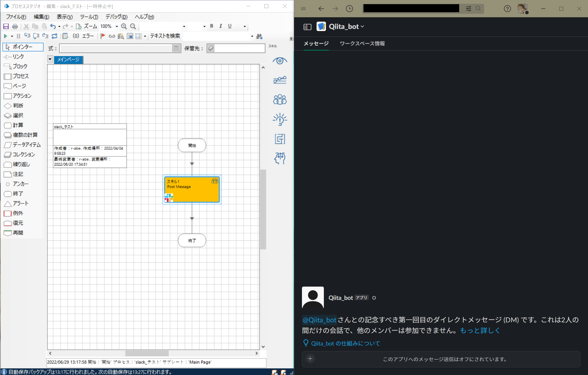Switch to the ワークスペース情報 tab in Slack
588x375 pixels.
[x=362, y=44]
